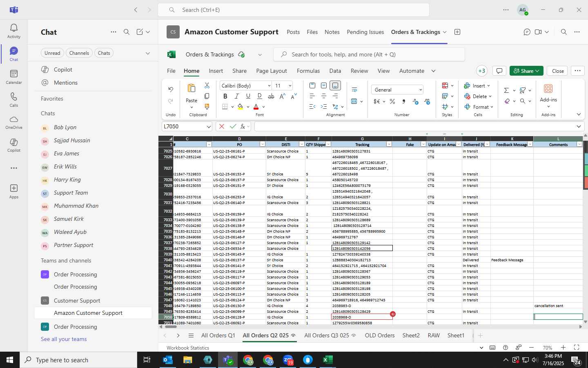Toggle Middle Align vertical alignment

pyautogui.click(x=323, y=85)
